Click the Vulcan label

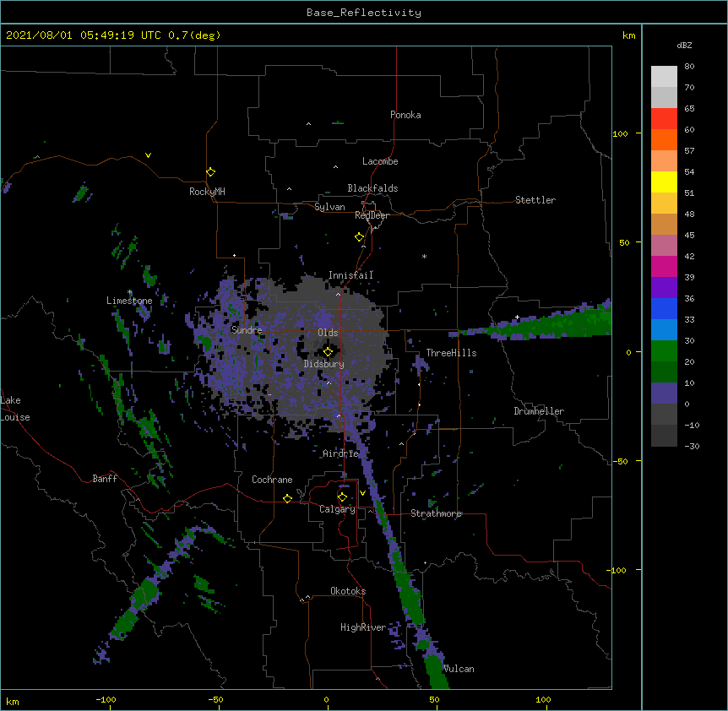(x=459, y=669)
